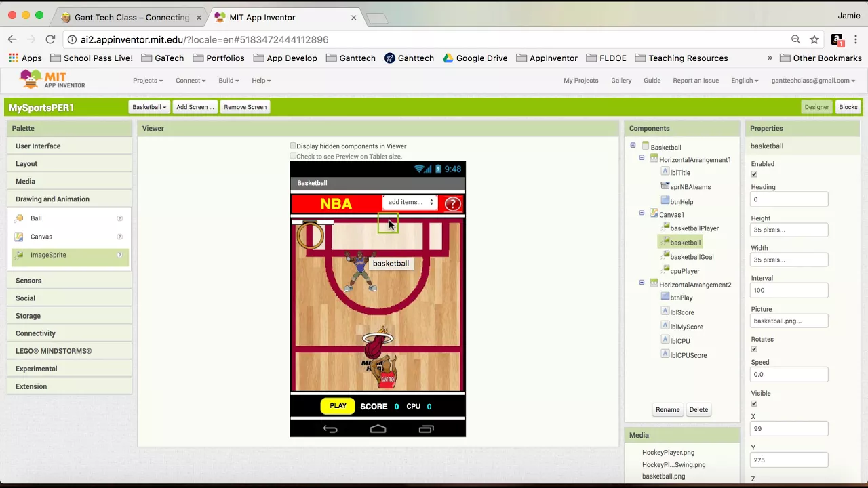
Task: Go back with the browser back arrow
Action: [12, 39]
